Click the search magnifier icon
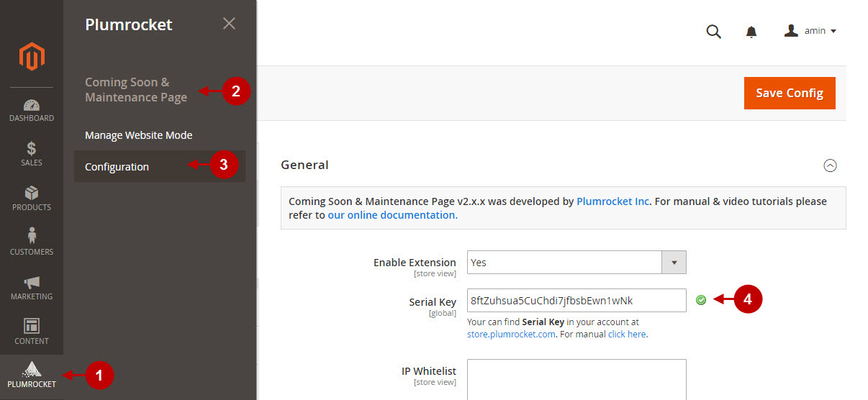 [713, 32]
